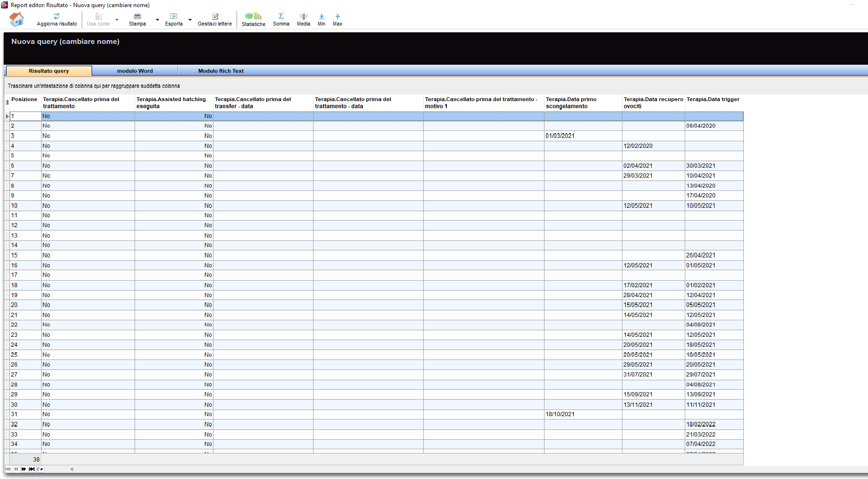This screenshot has height=479, width=868.
Task: Jump to the last record
Action: click(32, 469)
